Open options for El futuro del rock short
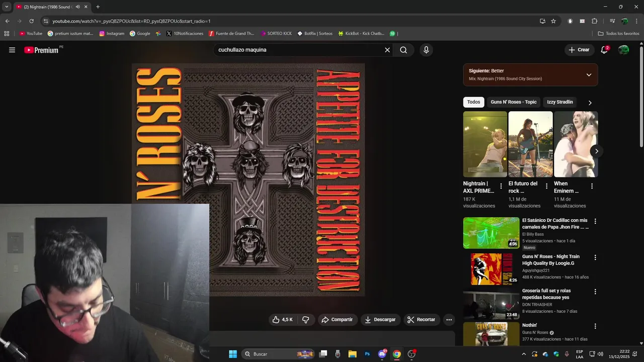Image resolution: width=644 pixels, height=362 pixels. point(546,186)
